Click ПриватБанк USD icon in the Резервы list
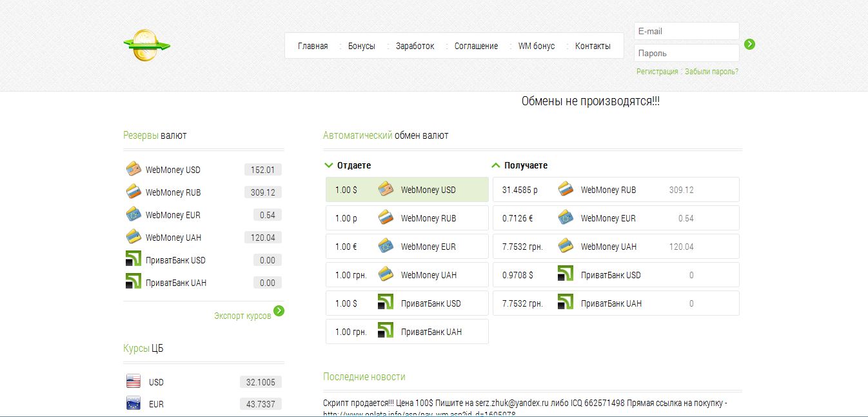 133,259
